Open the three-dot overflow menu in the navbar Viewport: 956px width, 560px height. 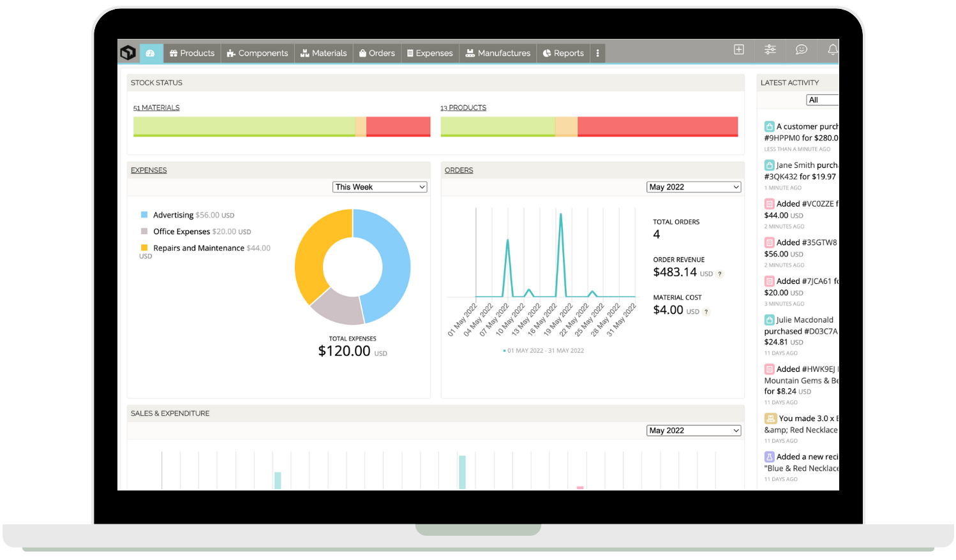click(x=597, y=53)
